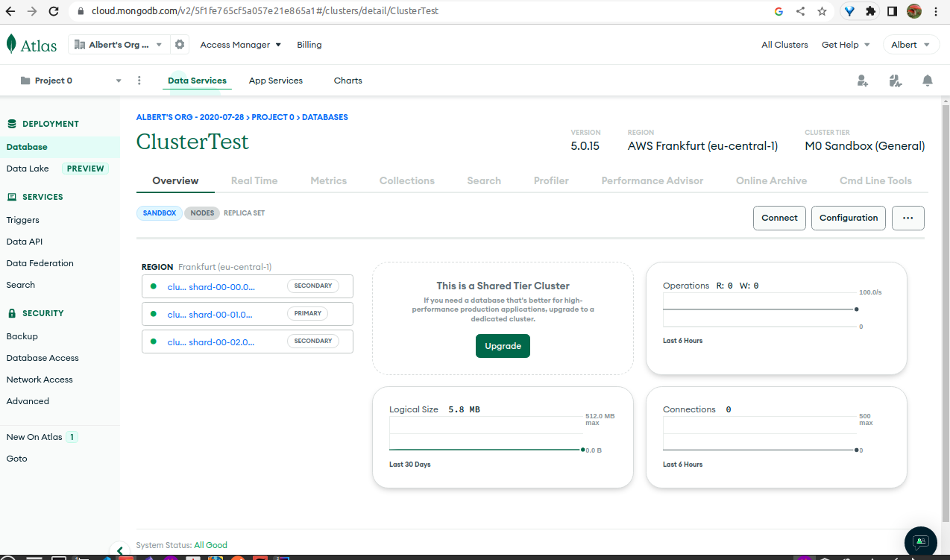Open Triggers in the sidebar
This screenshot has width=950, height=560.
click(22, 220)
